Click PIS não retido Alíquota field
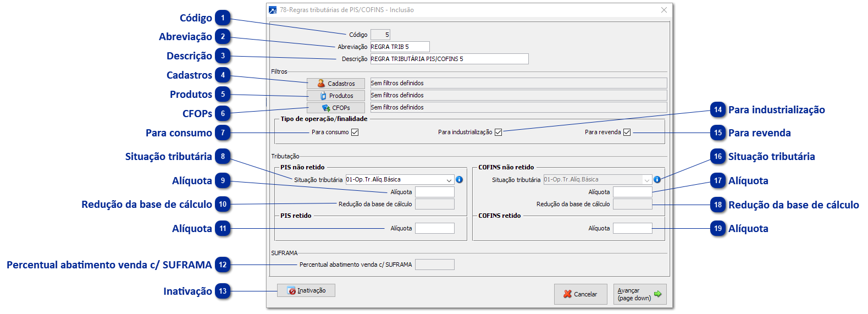The image size is (868, 314). click(x=435, y=192)
